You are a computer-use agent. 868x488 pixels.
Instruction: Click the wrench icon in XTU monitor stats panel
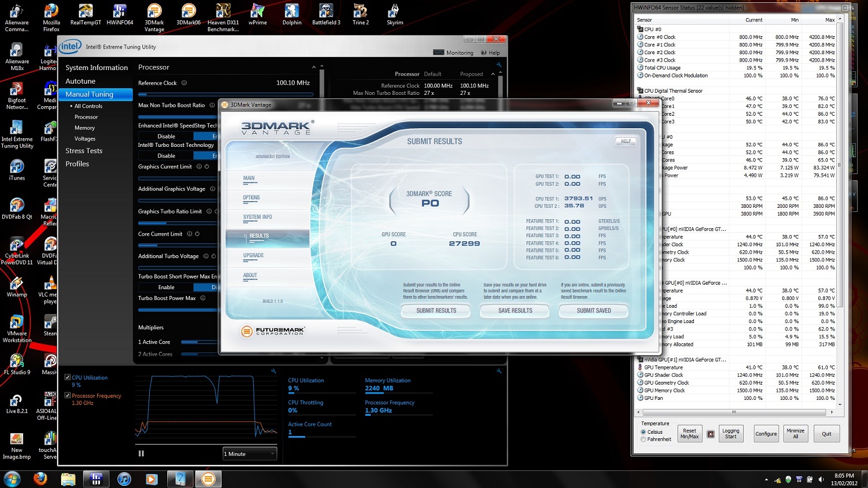click(x=499, y=371)
